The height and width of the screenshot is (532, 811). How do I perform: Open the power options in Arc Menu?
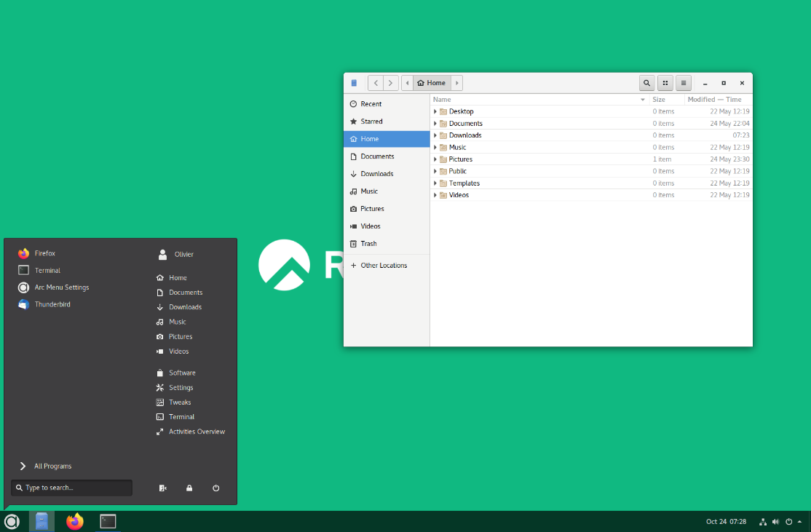point(215,488)
